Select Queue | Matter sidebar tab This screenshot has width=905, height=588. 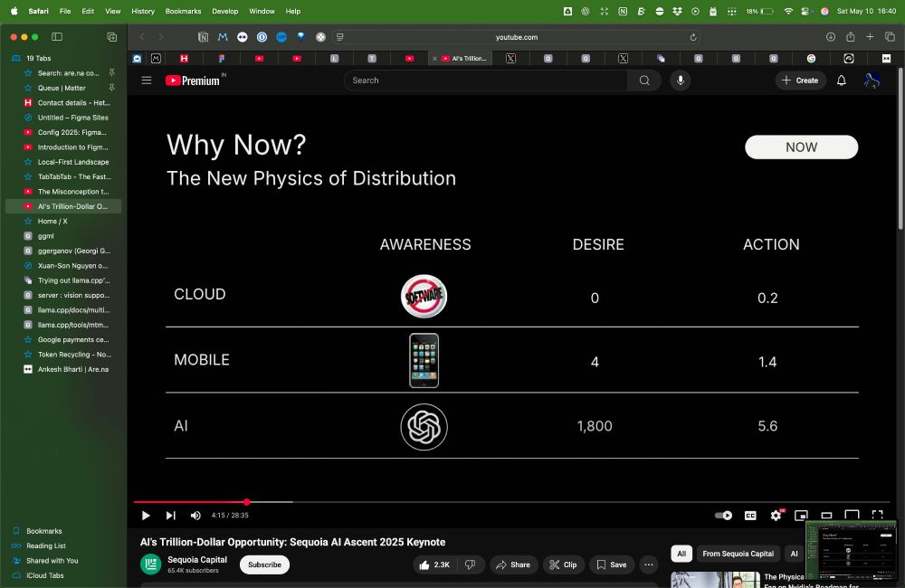[63, 88]
